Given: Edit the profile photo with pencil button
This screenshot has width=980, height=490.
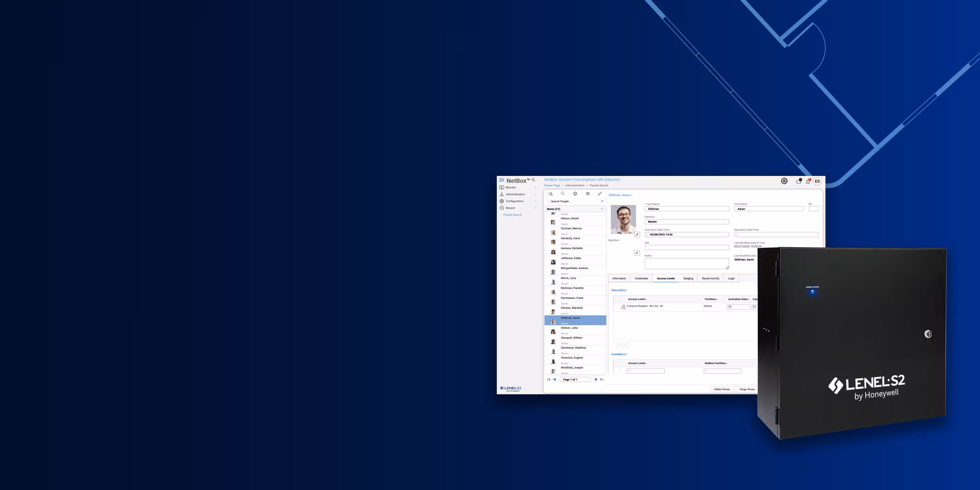Looking at the screenshot, I should click(637, 235).
